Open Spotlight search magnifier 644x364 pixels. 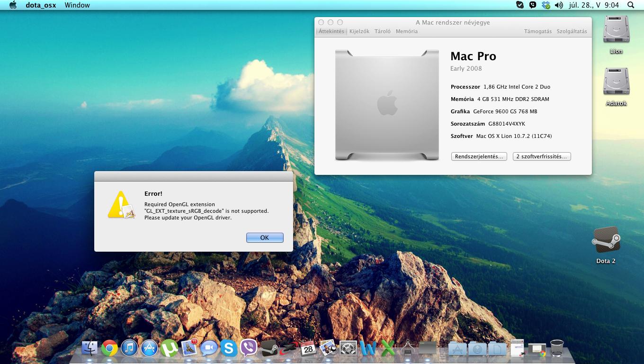coord(631,5)
